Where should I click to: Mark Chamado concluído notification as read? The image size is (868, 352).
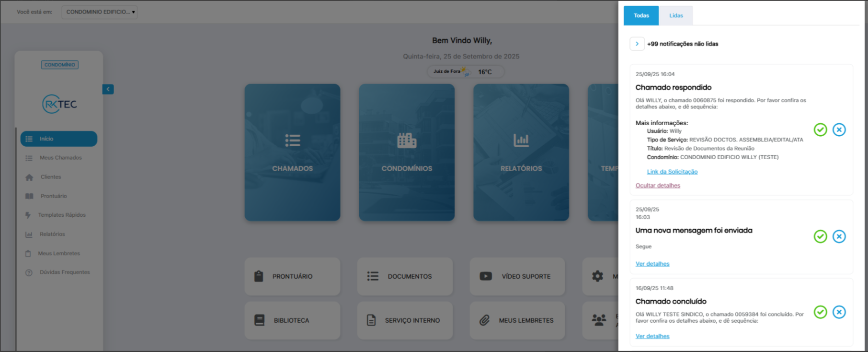click(x=820, y=312)
